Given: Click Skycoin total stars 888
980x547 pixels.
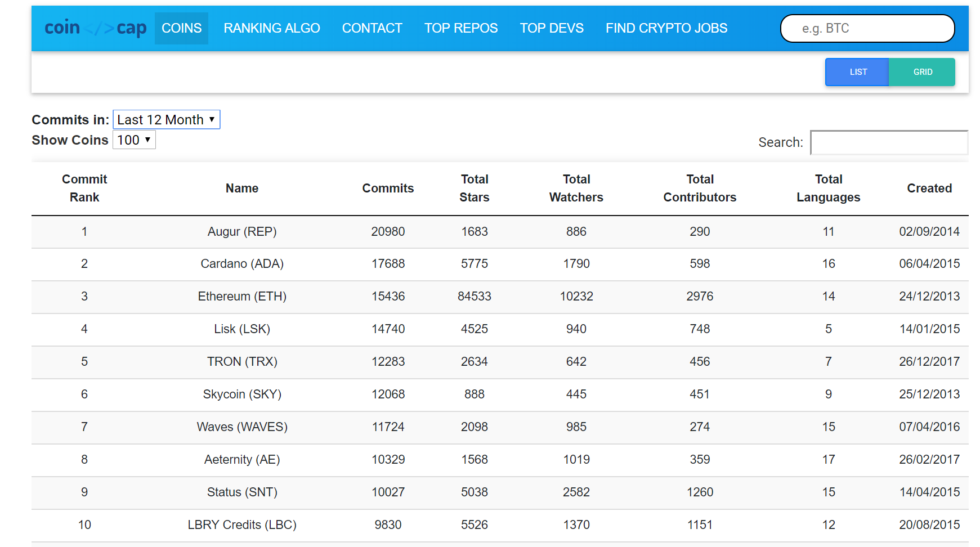Looking at the screenshot, I should pos(475,394).
